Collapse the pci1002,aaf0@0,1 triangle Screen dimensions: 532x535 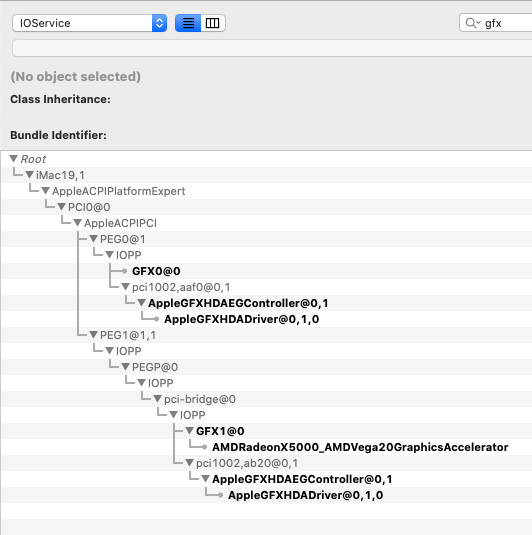tap(125, 287)
